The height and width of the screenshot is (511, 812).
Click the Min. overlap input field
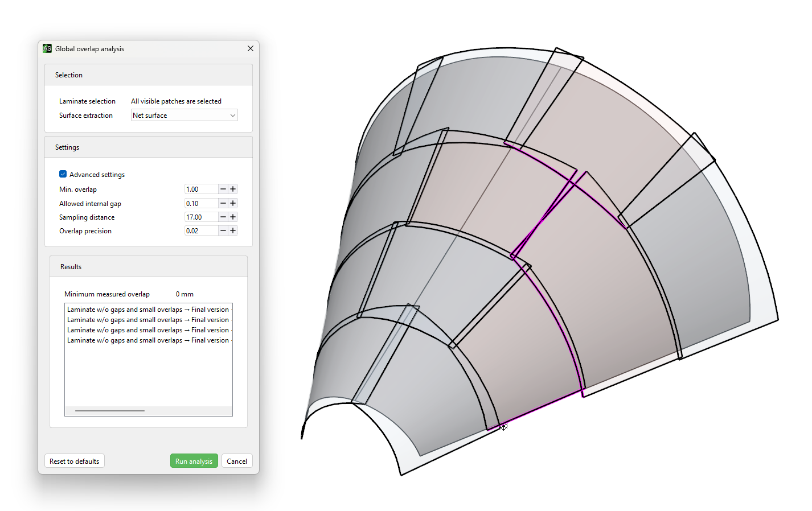tap(201, 189)
